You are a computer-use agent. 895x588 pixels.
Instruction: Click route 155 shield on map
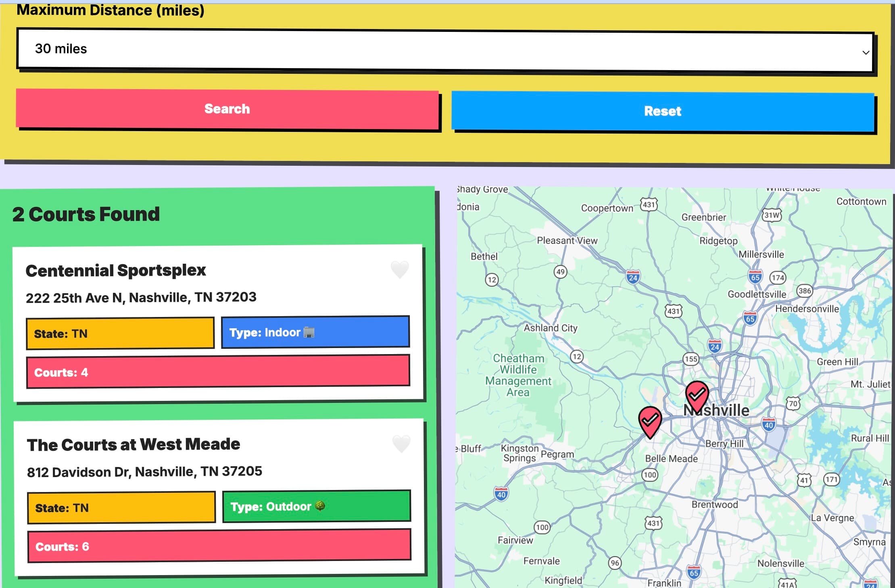691,359
